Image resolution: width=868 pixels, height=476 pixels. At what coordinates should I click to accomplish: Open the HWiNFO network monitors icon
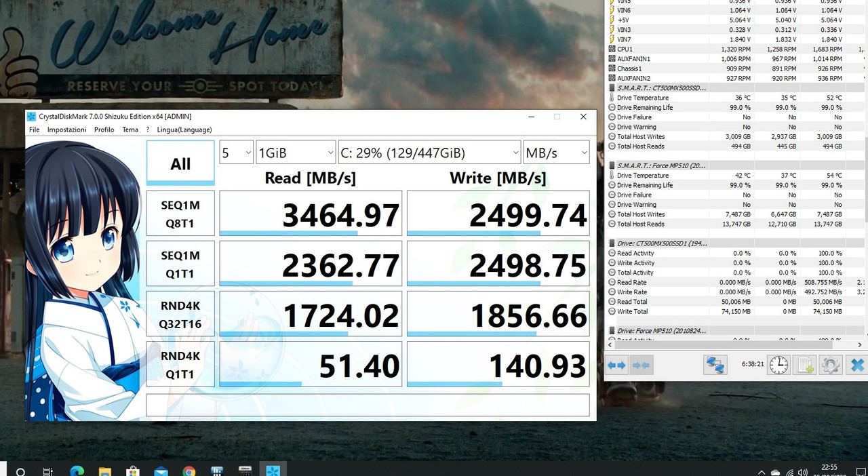pyautogui.click(x=715, y=365)
